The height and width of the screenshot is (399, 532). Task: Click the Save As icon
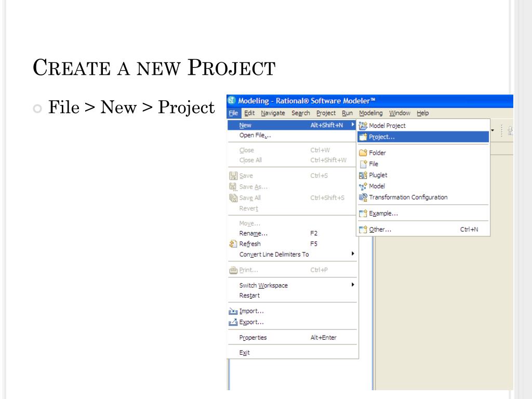pos(233,187)
